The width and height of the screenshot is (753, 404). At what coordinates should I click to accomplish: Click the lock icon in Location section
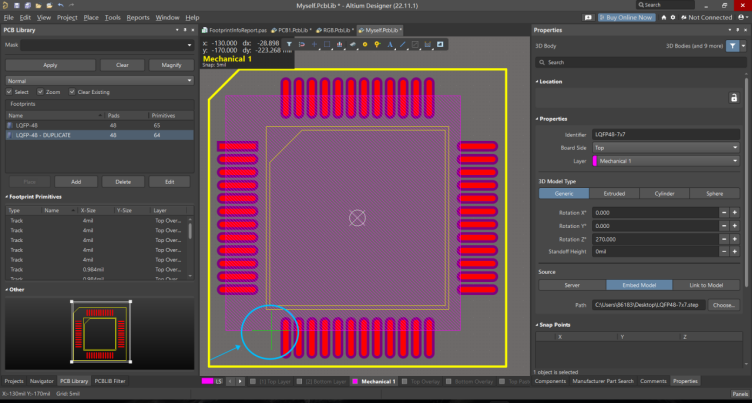(733, 97)
